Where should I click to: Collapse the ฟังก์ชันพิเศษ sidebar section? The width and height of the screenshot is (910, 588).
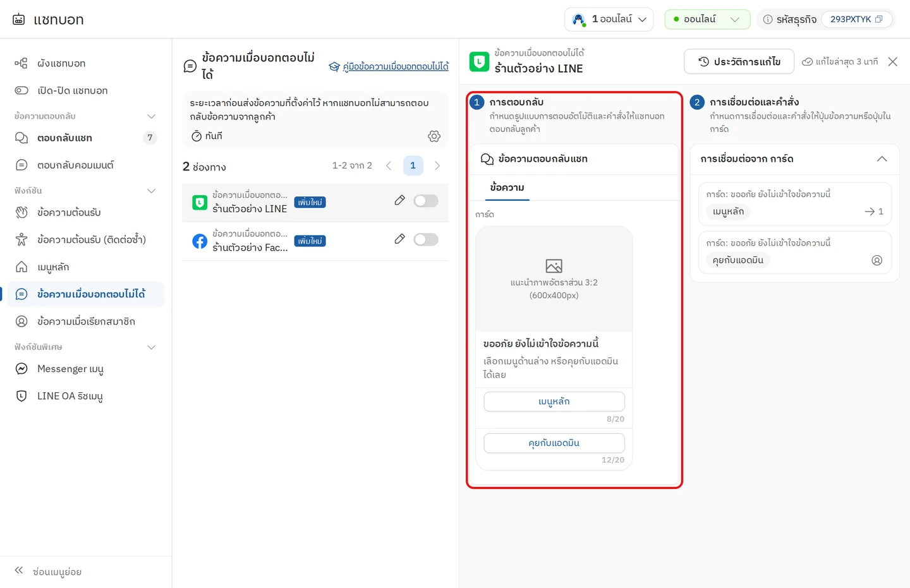(151, 347)
